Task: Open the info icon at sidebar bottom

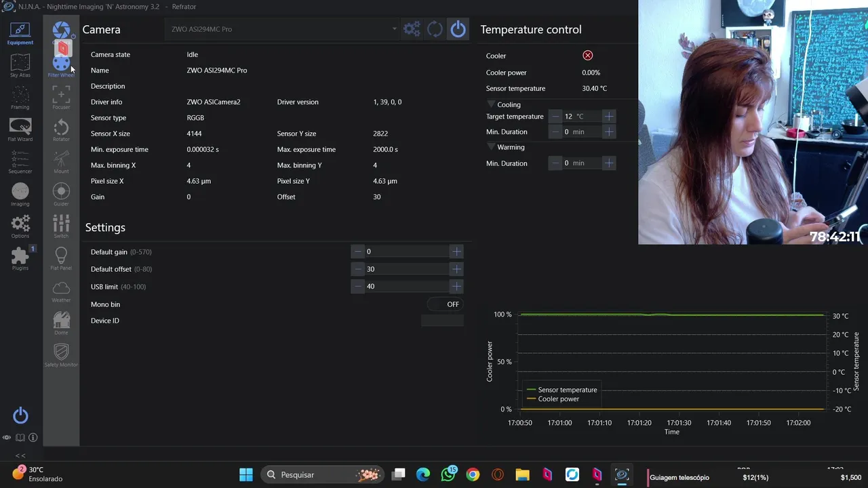Action: pos(33,438)
